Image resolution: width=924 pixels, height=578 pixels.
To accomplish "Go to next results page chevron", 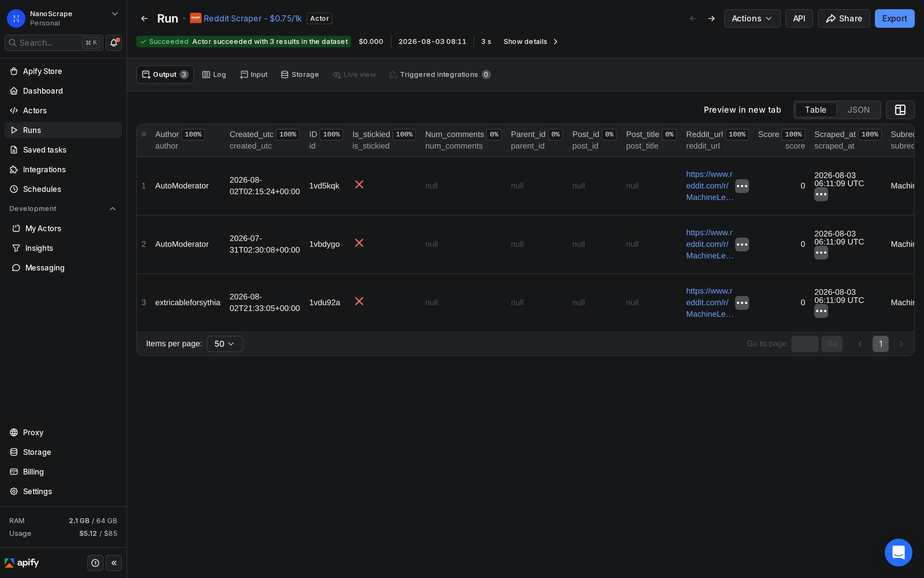I will 901,344.
